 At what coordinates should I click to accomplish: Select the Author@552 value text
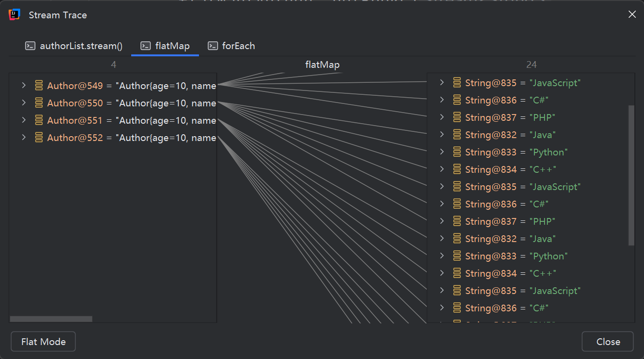pyautogui.click(x=166, y=138)
